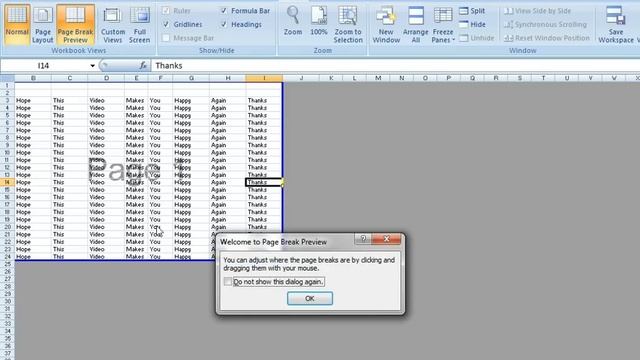Select selected cell I14 with Thanks
The height and width of the screenshot is (360, 640).
(264, 182)
